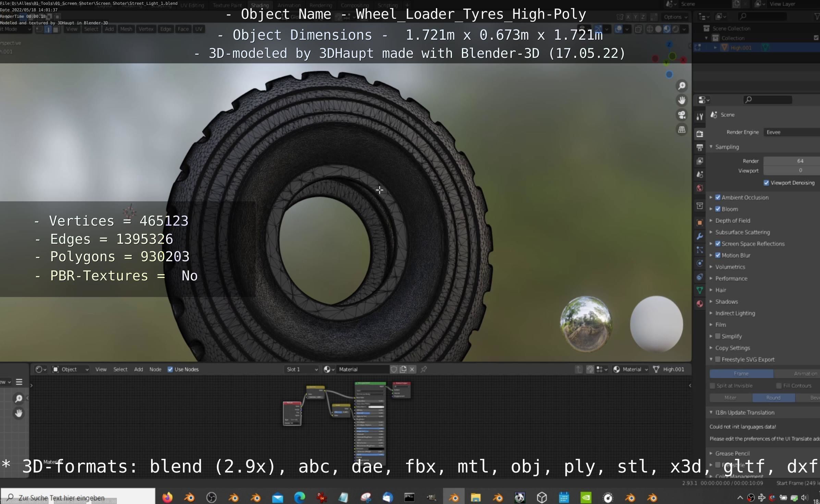Click the unlink material X icon
Viewport: 820px width, 504px height.
pos(412,369)
